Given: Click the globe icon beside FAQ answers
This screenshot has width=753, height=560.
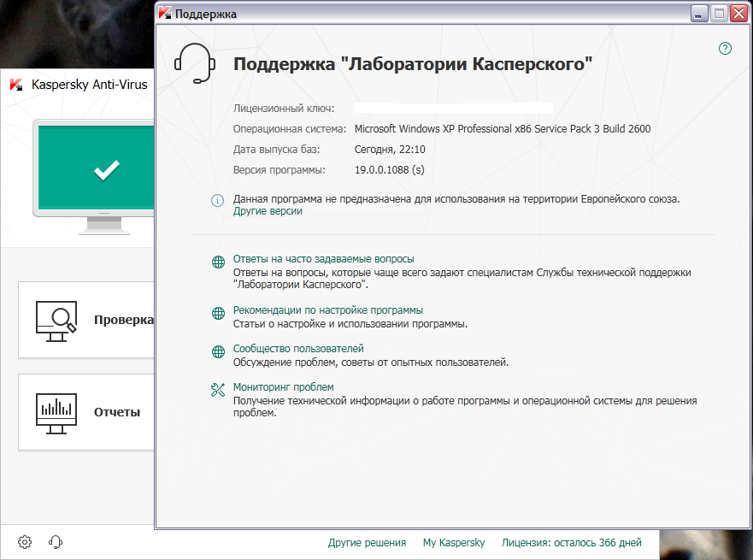Looking at the screenshot, I should 218,262.
